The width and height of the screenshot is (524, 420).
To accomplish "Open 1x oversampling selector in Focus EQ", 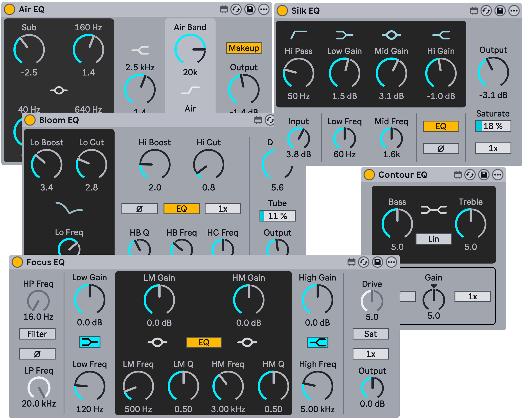I will pyautogui.click(x=371, y=354).
